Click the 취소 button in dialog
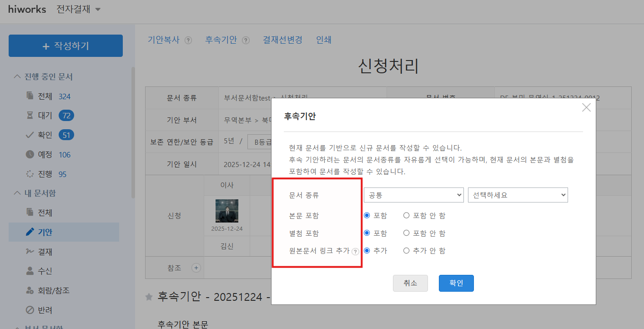The image size is (644, 329). coord(410,283)
